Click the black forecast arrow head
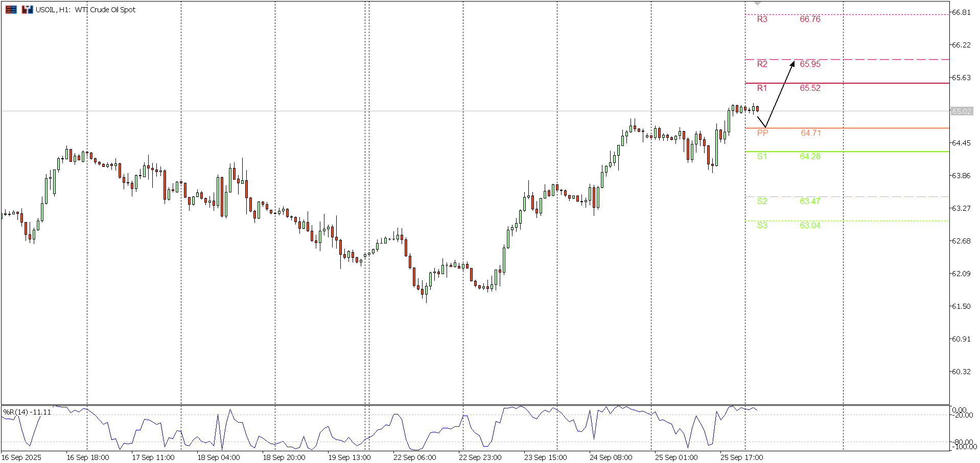The width and height of the screenshot is (980, 463). click(793, 63)
